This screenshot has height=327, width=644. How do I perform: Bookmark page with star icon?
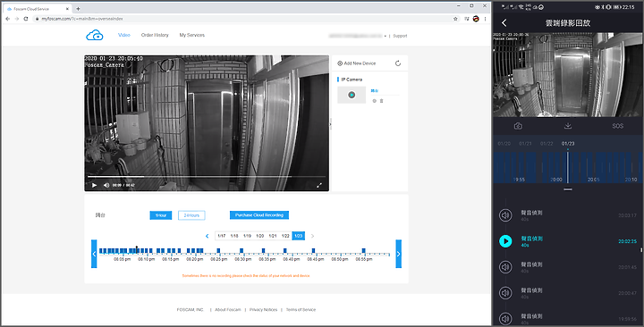(455, 19)
